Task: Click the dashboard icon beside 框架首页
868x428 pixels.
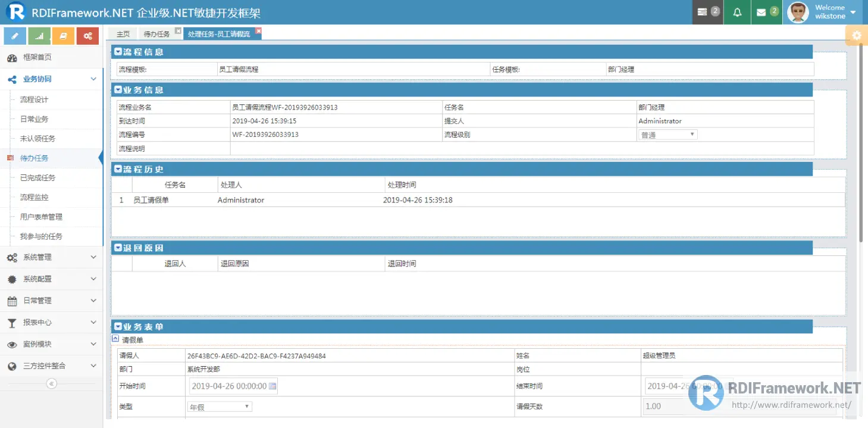Action: point(12,58)
